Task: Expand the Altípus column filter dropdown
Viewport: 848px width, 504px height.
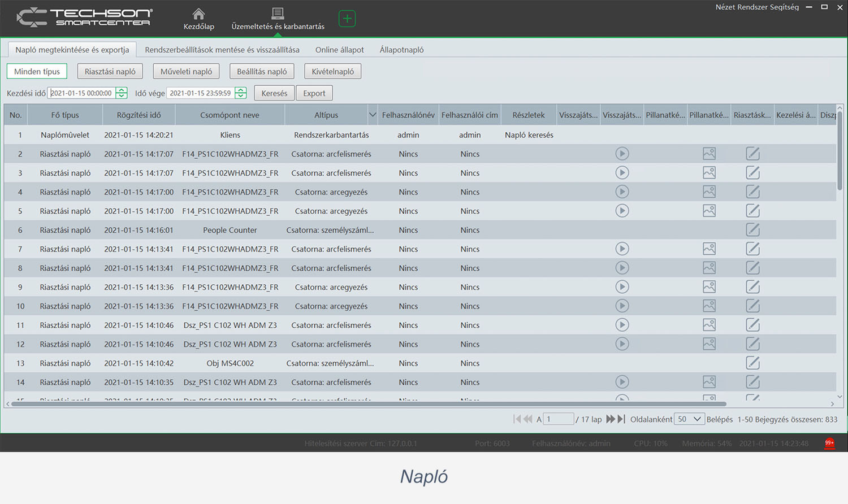Action: (373, 115)
